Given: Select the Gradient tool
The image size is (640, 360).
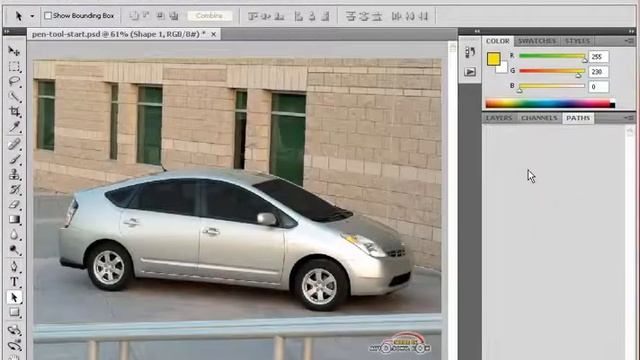Looking at the screenshot, I should click(x=14, y=220).
